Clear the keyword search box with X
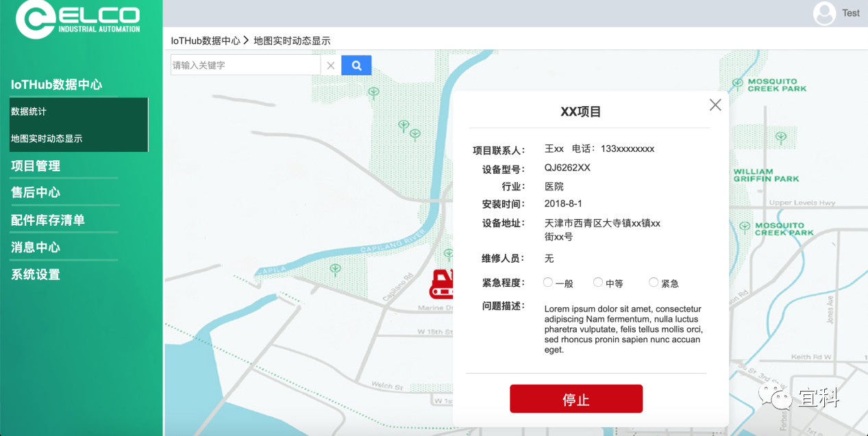This screenshot has width=868, height=436. [x=330, y=66]
